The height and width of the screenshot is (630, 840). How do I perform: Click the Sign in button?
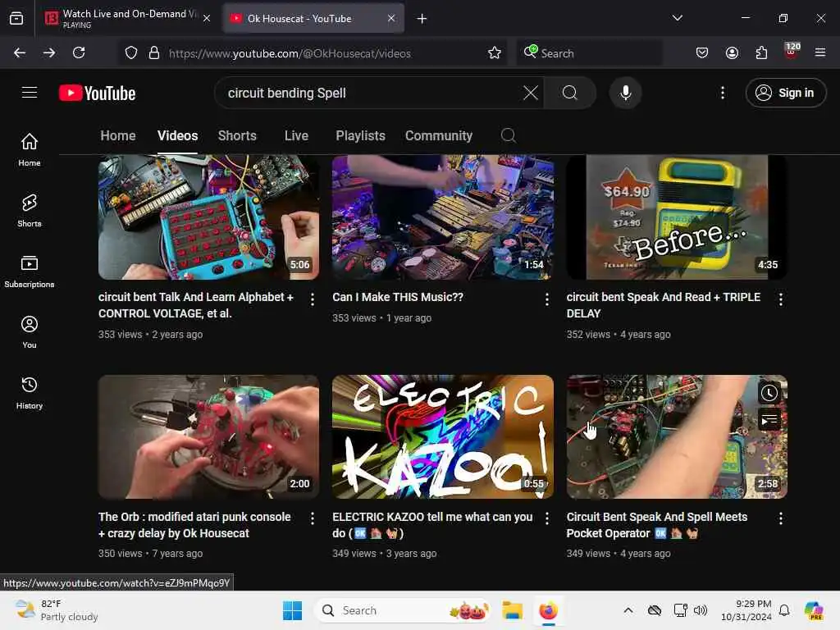point(785,93)
